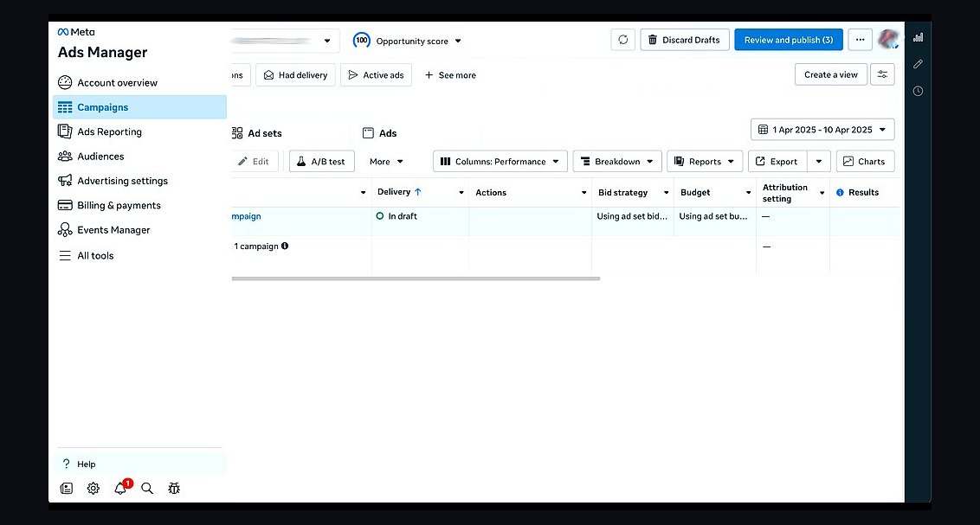The width and height of the screenshot is (980, 525).
Task: Click Discard Drafts button
Action: pos(685,40)
